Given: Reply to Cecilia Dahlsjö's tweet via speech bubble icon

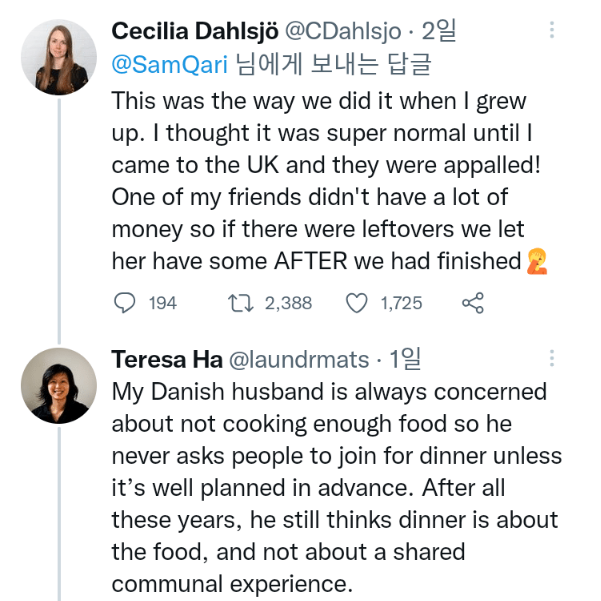Looking at the screenshot, I should pyautogui.click(x=125, y=303).
